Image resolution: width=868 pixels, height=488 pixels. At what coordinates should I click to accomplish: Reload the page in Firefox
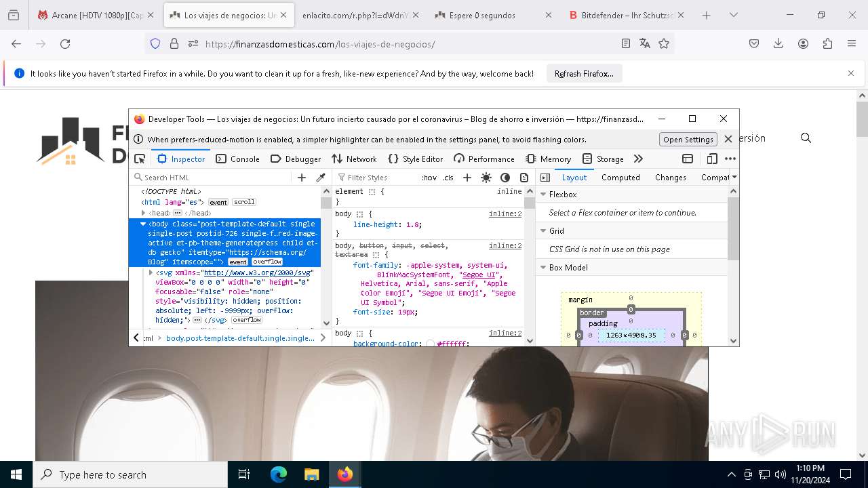pyautogui.click(x=65, y=43)
